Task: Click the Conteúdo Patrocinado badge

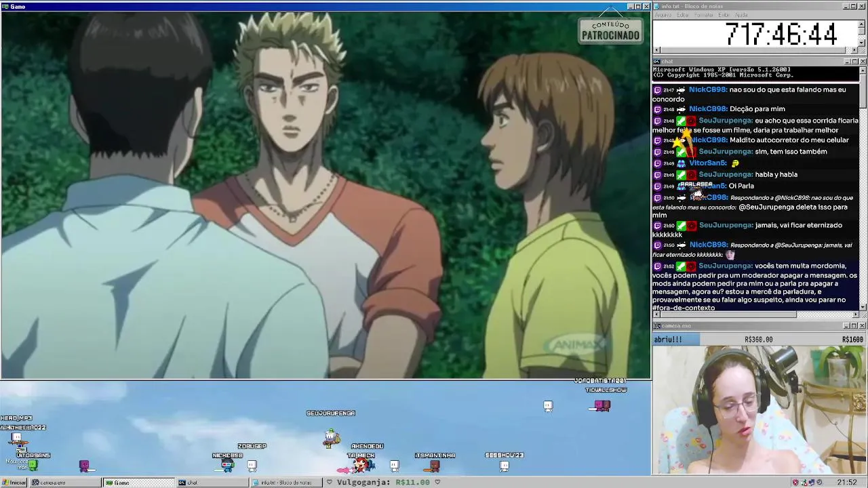Action: (x=610, y=30)
